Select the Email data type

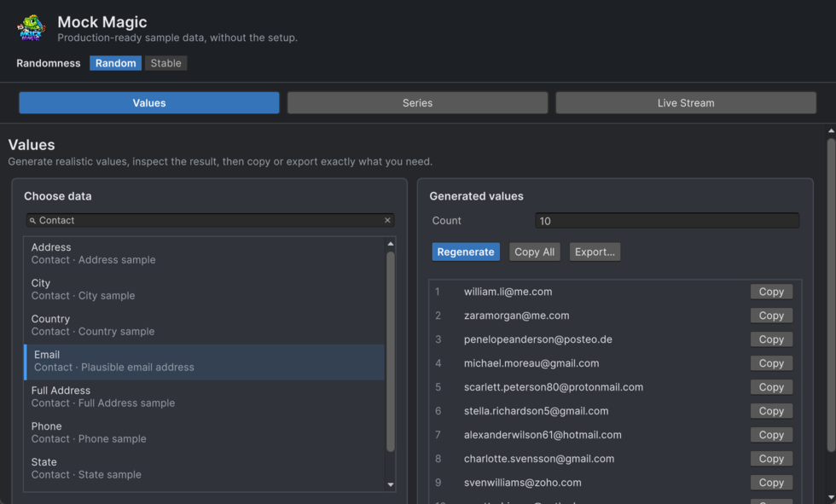click(204, 362)
